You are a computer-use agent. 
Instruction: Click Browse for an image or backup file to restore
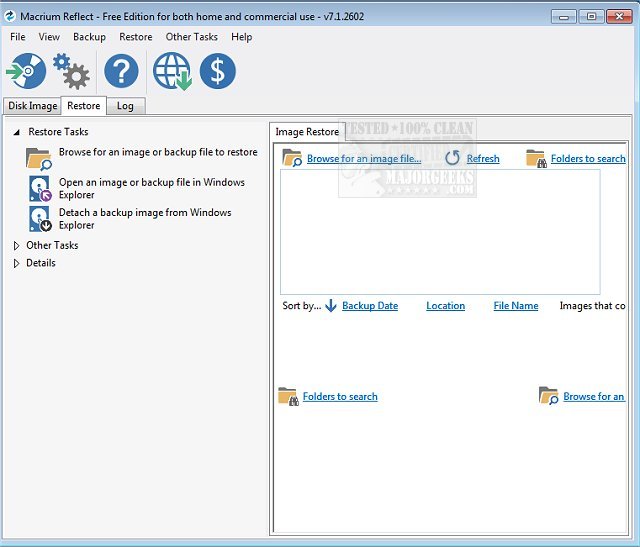coord(158,152)
